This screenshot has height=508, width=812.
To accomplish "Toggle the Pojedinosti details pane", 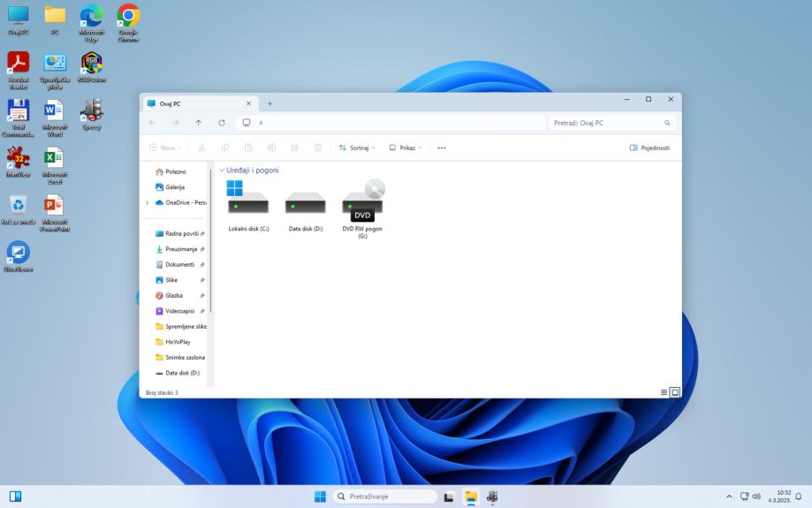I will (x=649, y=148).
